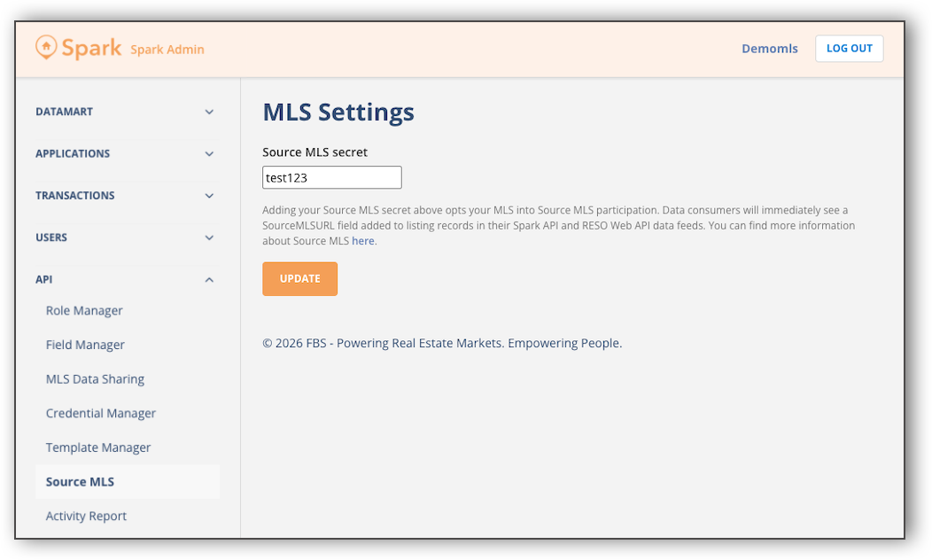Expand the Users section chevron
Viewport: 932px width, 560px height.
coord(209,237)
